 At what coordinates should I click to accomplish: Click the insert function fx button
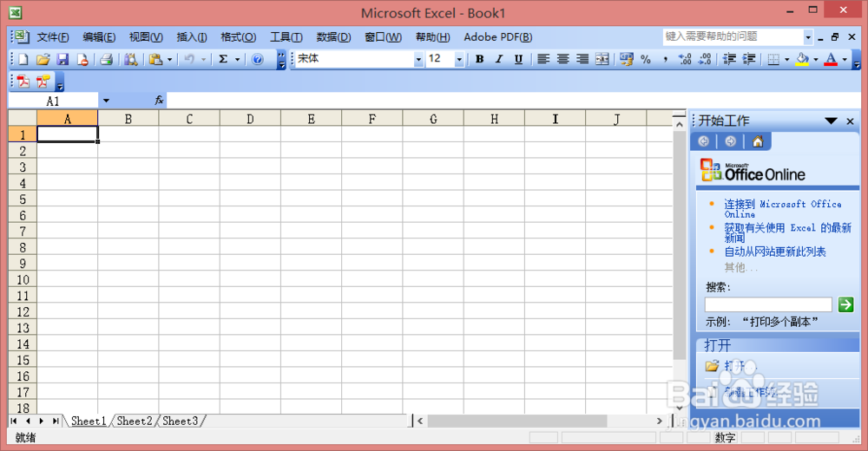pos(159,100)
